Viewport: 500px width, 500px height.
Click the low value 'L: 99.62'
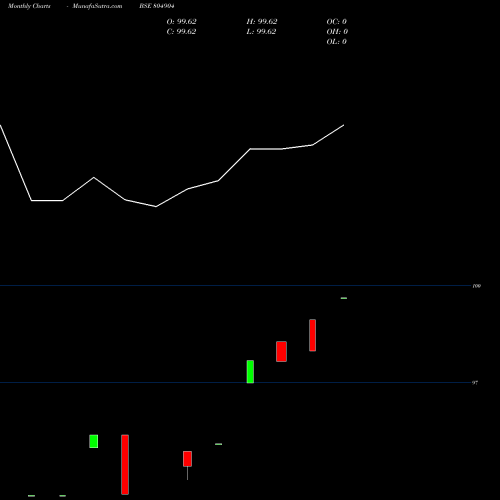261,32
